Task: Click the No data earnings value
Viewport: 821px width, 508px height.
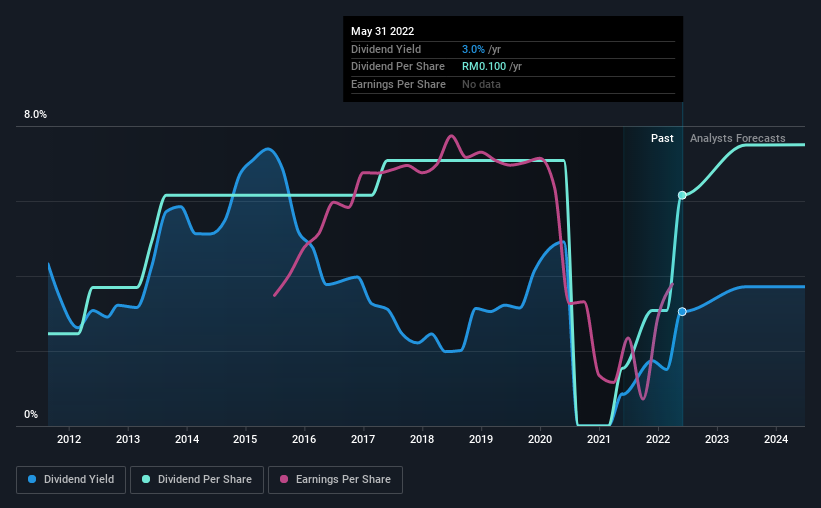Action: click(481, 84)
